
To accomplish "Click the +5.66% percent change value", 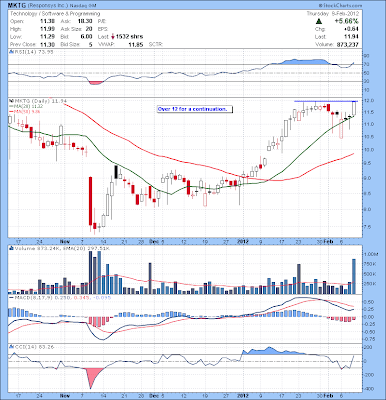I will point(347,21).
